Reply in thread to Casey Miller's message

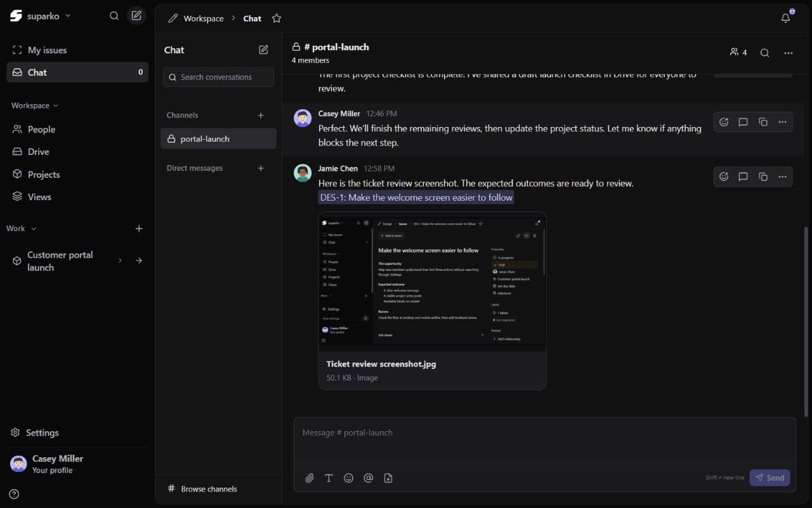coord(743,122)
